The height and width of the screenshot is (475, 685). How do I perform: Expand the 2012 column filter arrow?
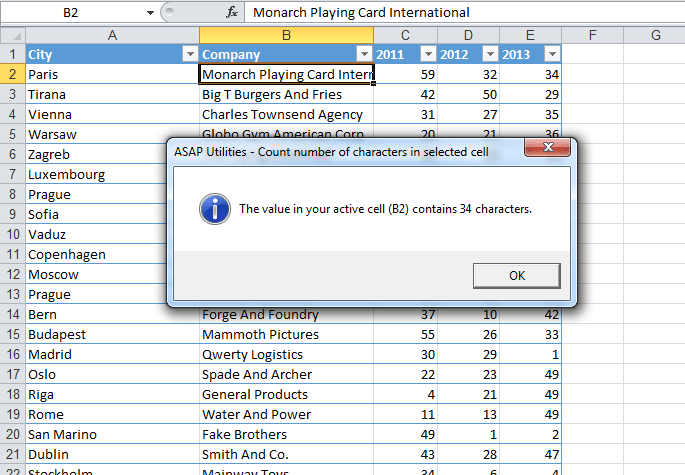[489, 55]
